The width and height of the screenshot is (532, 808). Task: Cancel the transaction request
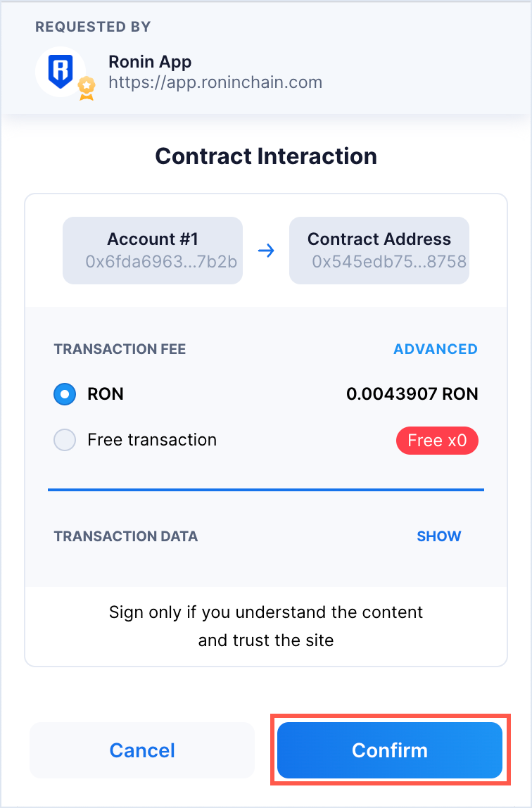point(142,750)
